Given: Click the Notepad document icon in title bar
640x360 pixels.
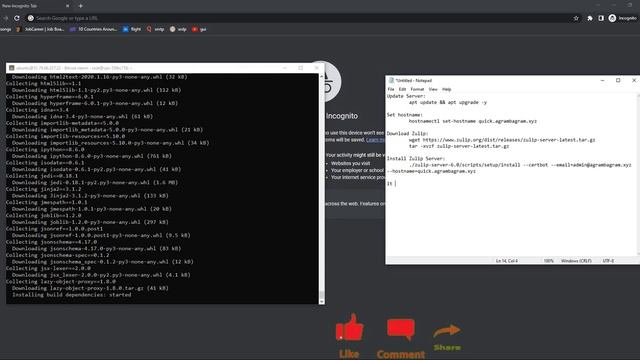Looking at the screenshot, I should pos(391,80).
